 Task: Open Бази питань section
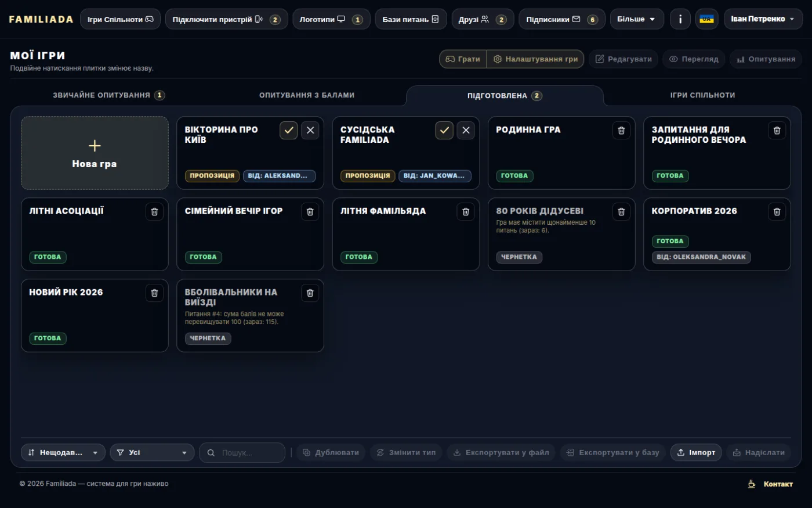(x=411, y=19)
